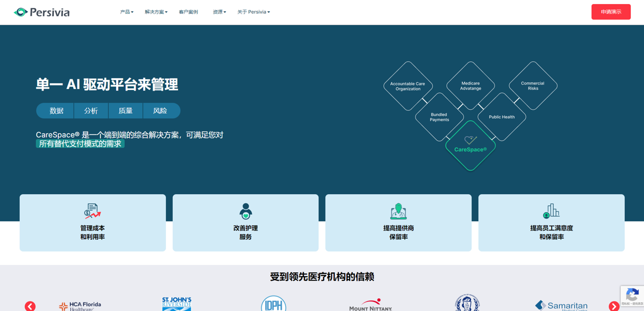This screenshot has width=644, height=311.
Task: Click the employee satisfaction chart icon
Action: (551, 211)
